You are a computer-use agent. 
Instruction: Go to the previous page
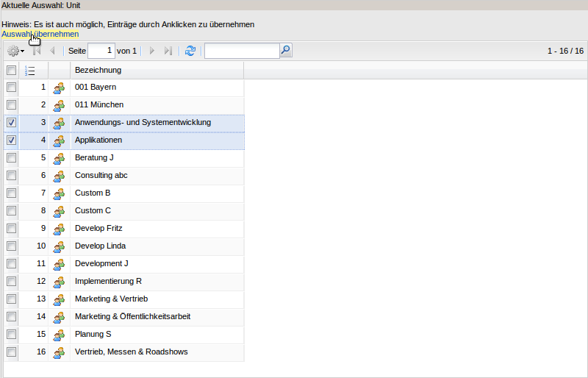pos(52,51)
